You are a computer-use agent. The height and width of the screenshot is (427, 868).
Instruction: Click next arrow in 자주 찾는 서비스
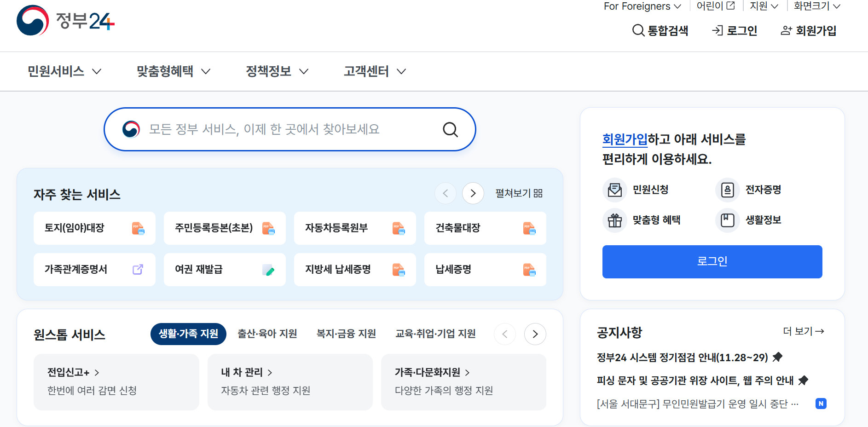click(x=473, y=193)
